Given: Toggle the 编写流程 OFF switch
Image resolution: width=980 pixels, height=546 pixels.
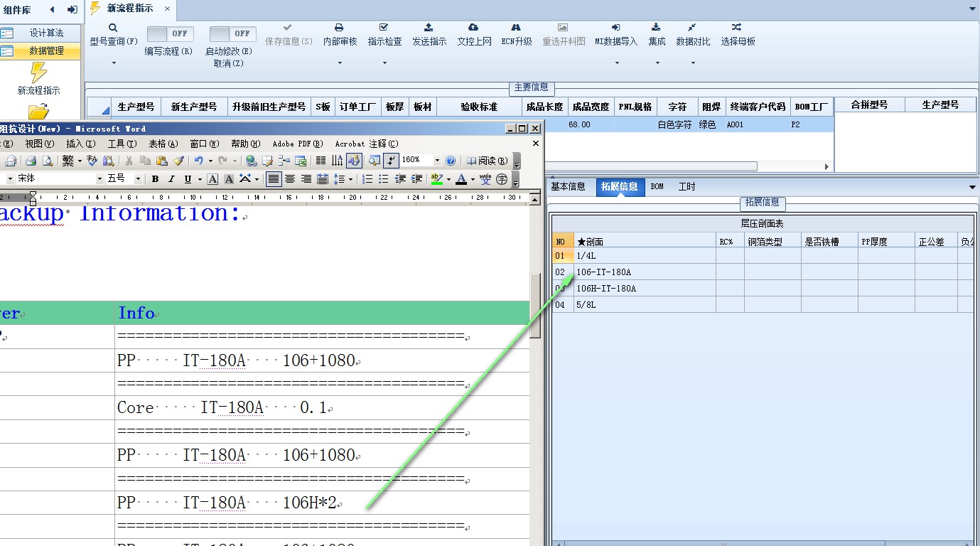Looking at the screenshot, I should (171, 33).
